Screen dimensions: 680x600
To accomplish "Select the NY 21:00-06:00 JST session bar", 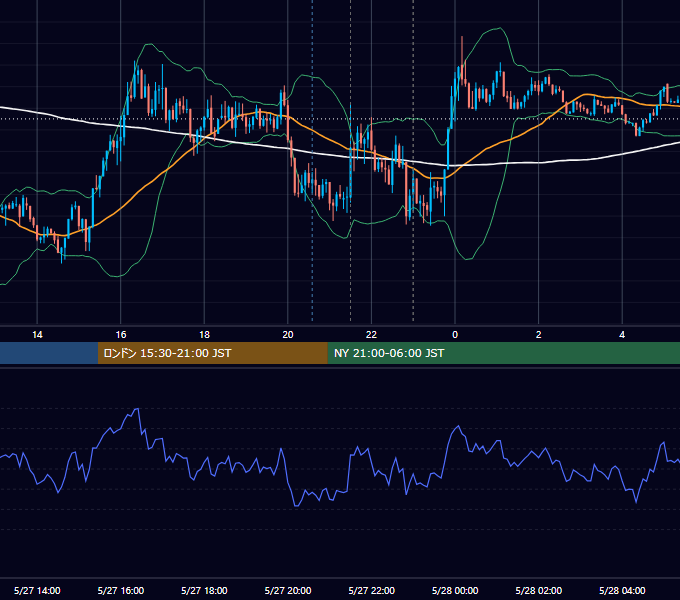I will coord(503,353).
